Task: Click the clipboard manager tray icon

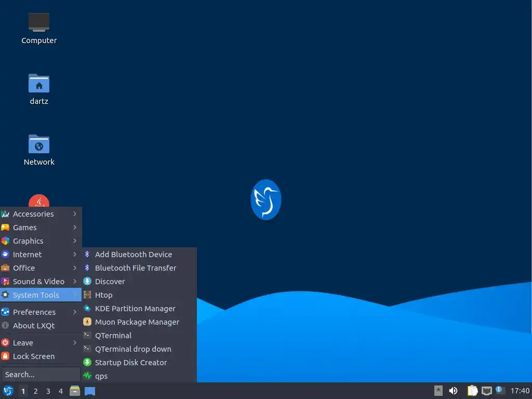Action: tap(472, 391)
